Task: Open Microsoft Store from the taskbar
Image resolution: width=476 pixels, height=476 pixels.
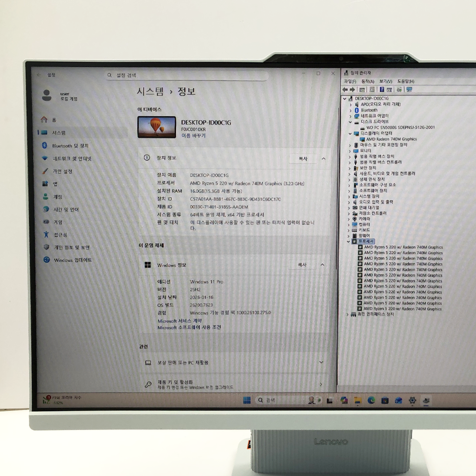Action: [x=384, y=401]
